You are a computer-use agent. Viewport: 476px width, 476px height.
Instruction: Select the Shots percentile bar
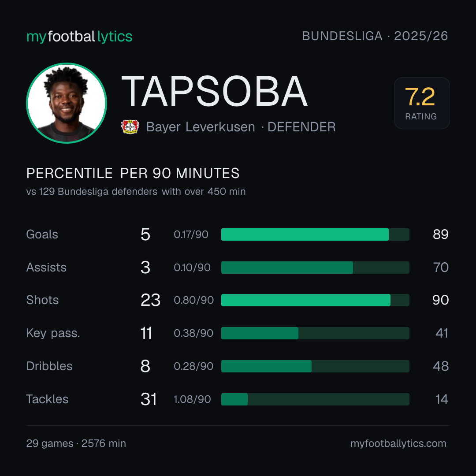pyautogui.click(x=315, y=300)
